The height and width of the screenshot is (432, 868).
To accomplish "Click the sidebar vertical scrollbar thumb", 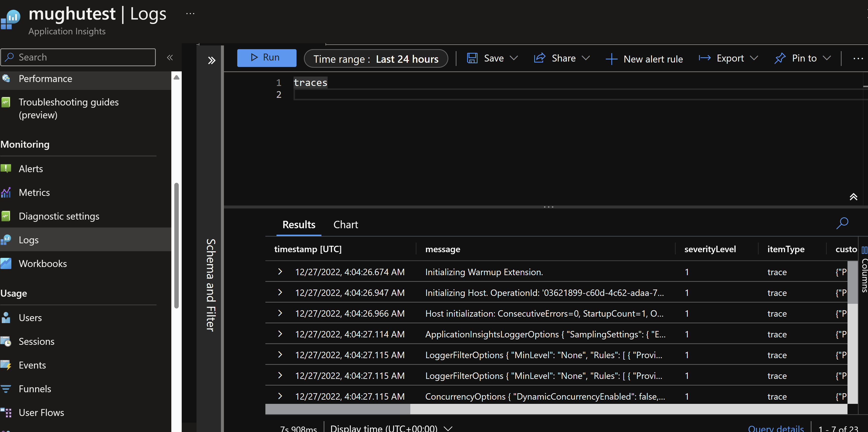I will (176, 245).
